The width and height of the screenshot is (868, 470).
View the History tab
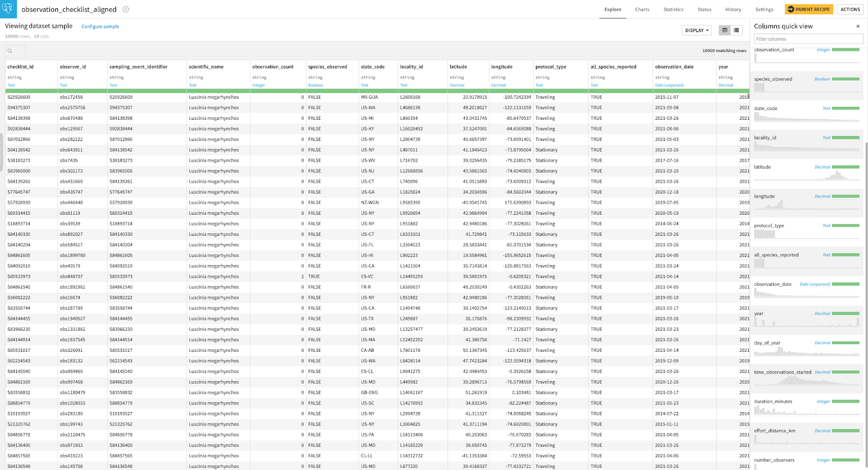tap(733, 9)
